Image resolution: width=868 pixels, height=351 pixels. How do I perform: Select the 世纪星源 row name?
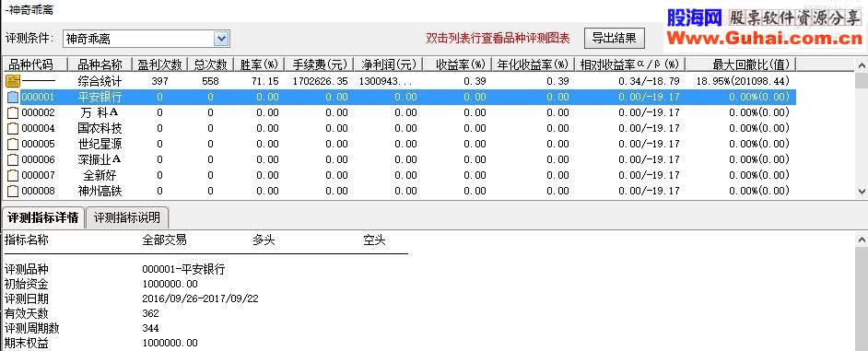[x=100, y=145]
